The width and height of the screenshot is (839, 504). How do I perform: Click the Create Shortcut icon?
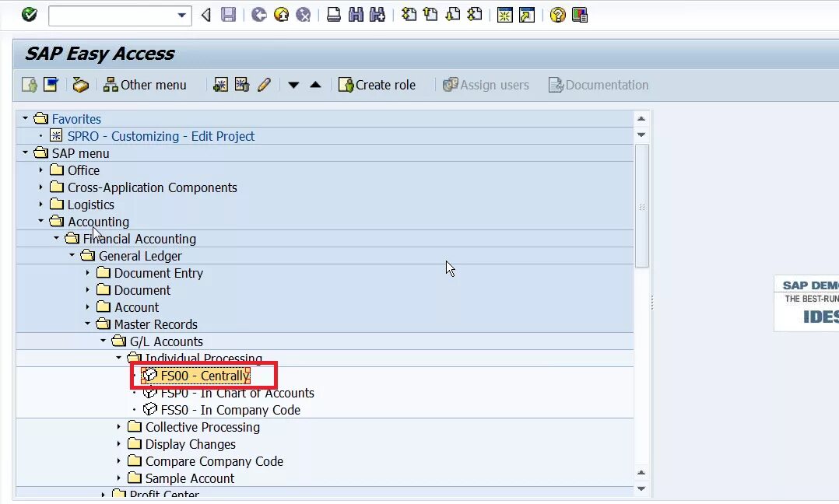point(527,15)
